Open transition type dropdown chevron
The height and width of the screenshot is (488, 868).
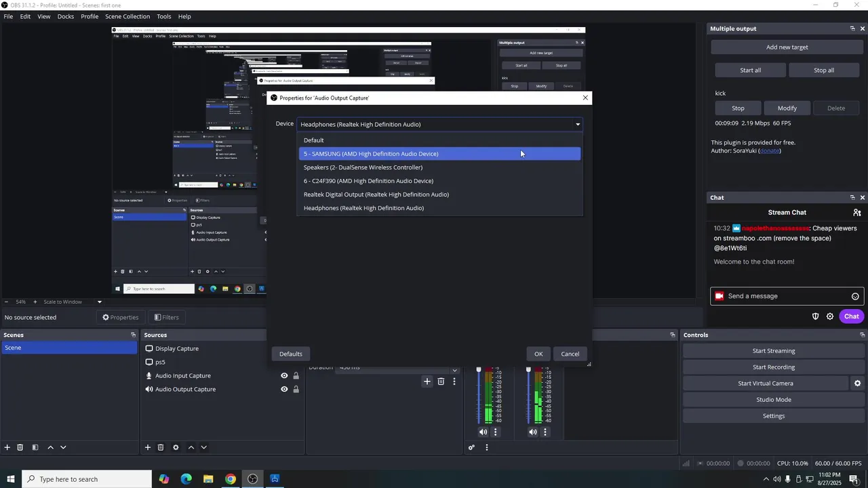click(455, 370)
